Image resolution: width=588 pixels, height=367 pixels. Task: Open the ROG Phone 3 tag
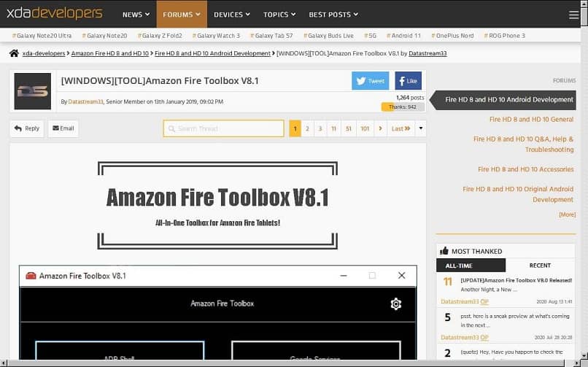(x=505, y=36)
